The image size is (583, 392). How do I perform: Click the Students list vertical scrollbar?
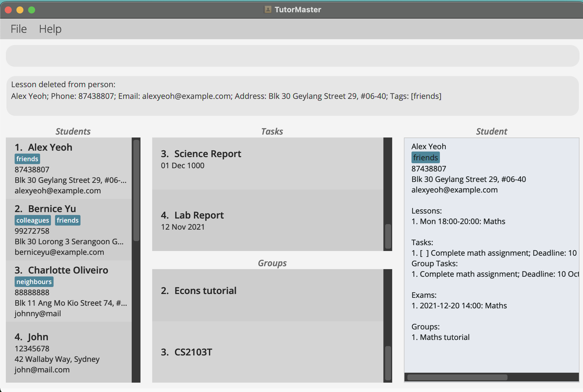tap(136, 190)
